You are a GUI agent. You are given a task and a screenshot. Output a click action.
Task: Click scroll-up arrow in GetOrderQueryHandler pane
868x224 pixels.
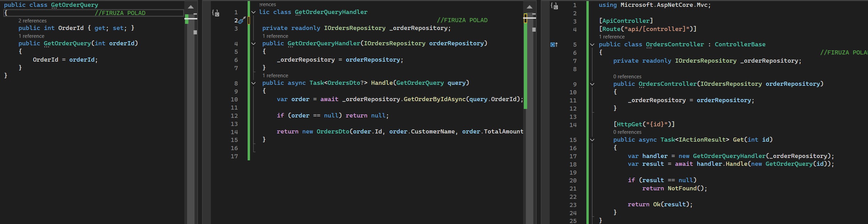(x=530, y=7)
